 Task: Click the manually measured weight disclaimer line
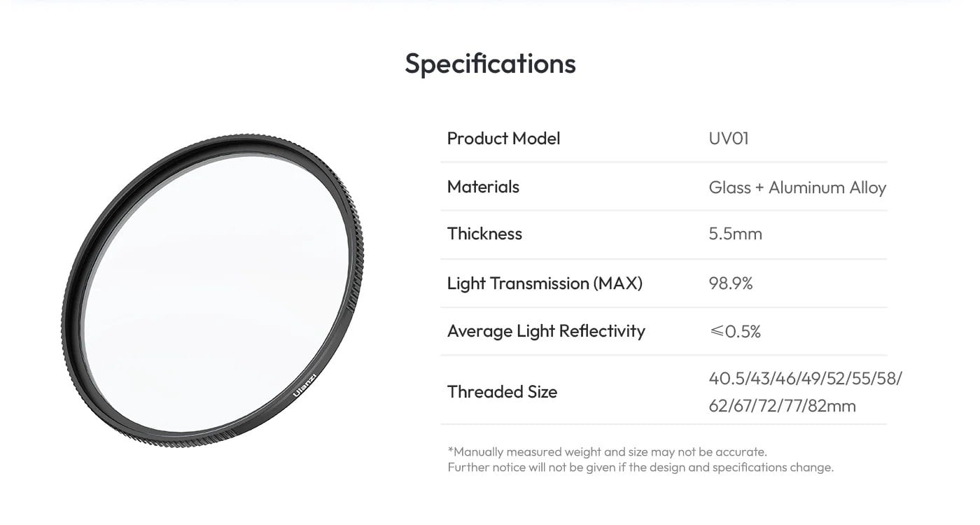tap(607, 451)
